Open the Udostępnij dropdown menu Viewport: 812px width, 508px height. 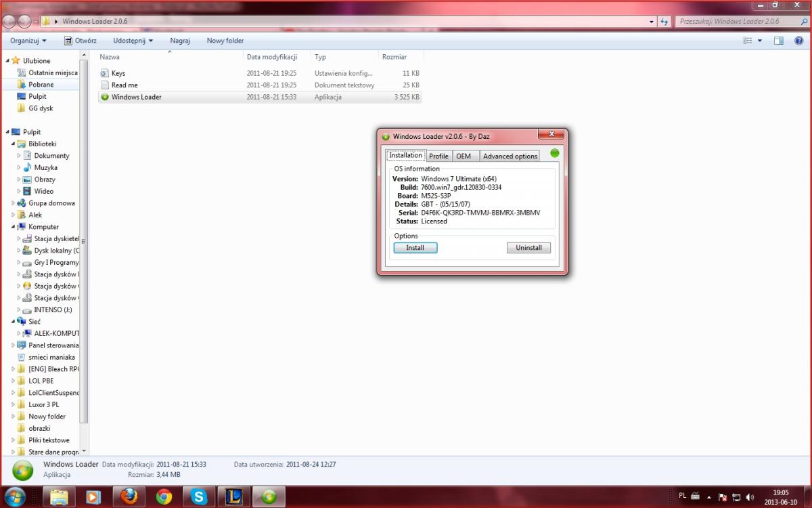click(133, 41)
